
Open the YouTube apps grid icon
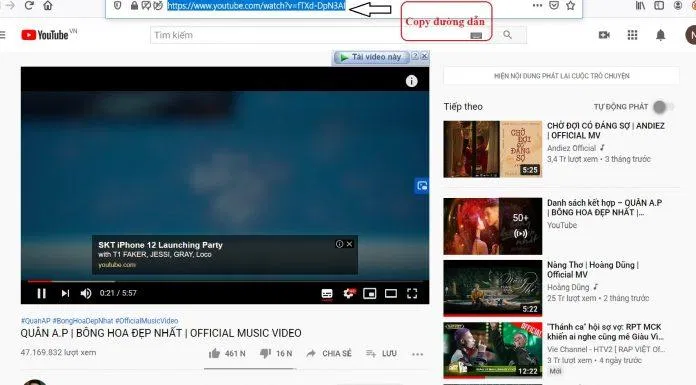click(x=633, y=35)
